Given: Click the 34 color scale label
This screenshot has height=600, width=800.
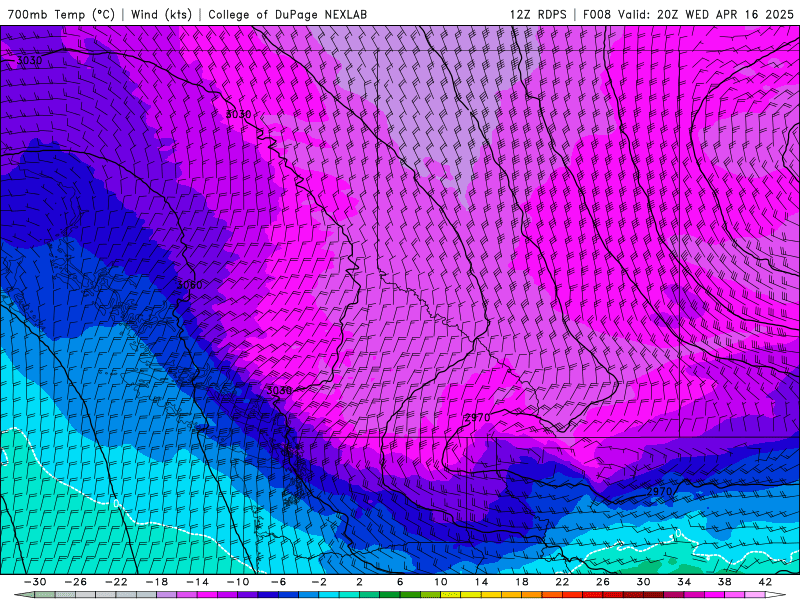Looking at the screenshot, I should (x=684, y=582).
